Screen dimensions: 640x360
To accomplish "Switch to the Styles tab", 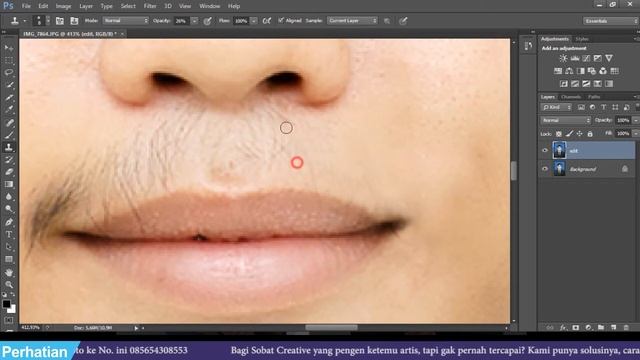I will tap(582, 39).
